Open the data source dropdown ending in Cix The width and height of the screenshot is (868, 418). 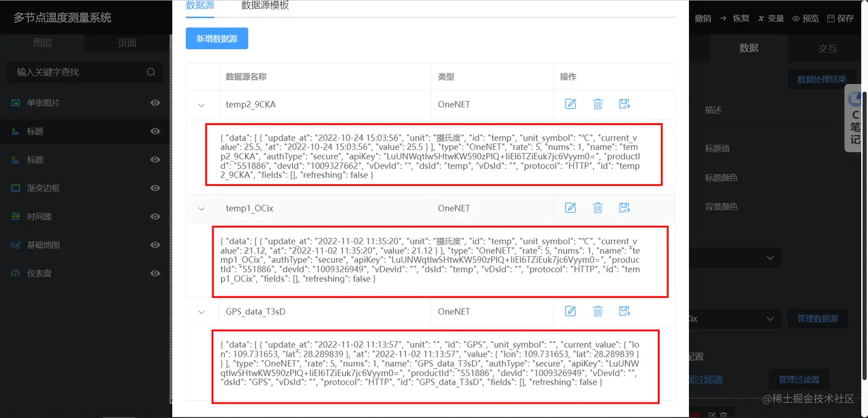(x=736, y=318)
